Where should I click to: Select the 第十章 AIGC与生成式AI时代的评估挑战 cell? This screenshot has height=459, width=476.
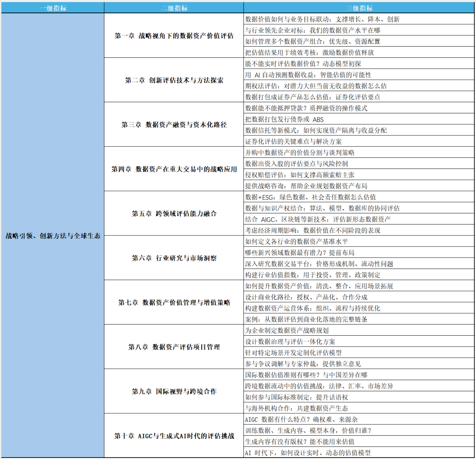(x=174, y=436)
